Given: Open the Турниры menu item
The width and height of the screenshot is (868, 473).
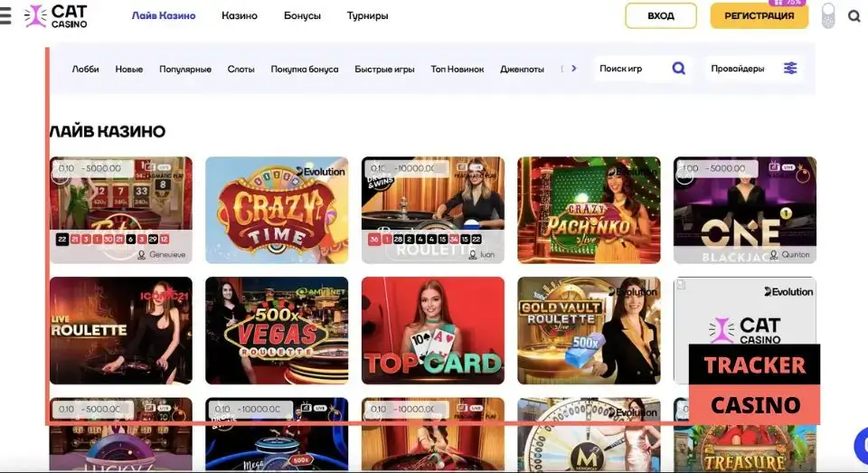Looking at the screenshot, I should pos(367,15).
